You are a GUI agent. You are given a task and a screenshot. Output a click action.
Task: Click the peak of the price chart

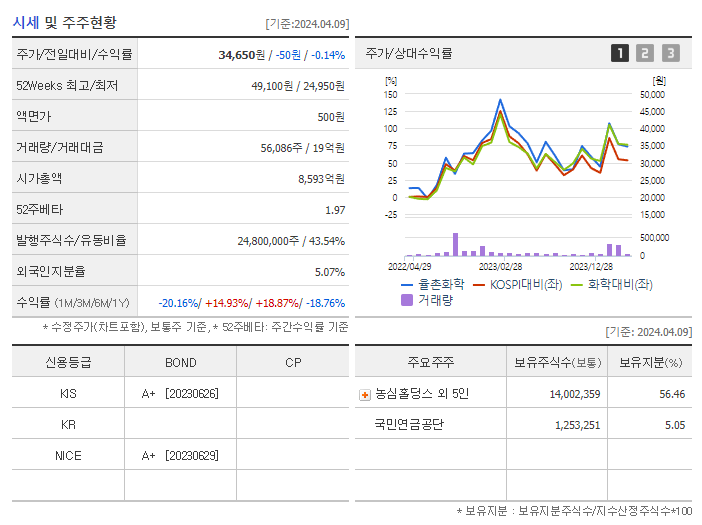[x=500, y=100]
